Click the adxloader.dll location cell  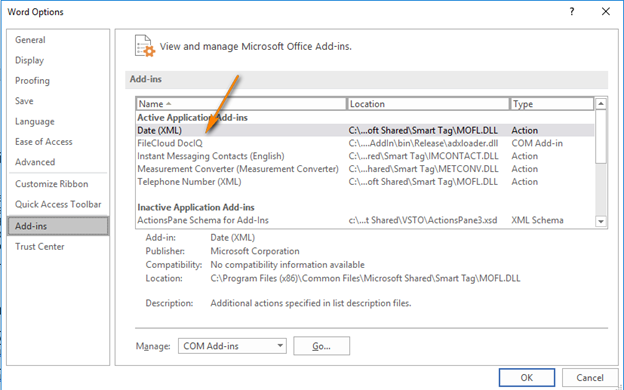tap(423, 143)
